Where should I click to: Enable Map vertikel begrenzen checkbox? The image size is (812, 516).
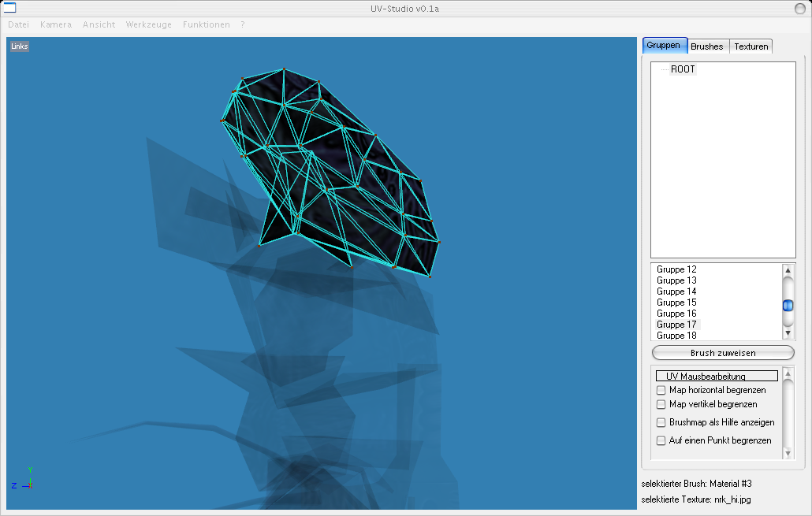(x=661, y=404)
